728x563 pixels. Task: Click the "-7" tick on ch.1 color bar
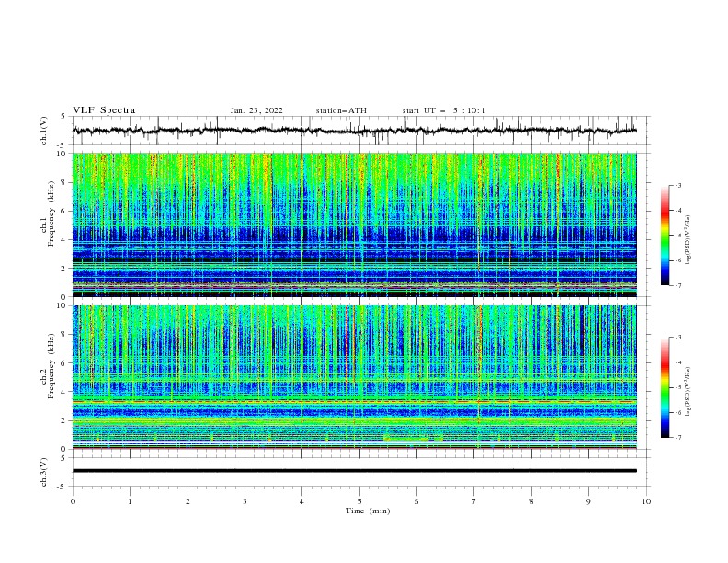pyautogui.click(x=677, y=285)
